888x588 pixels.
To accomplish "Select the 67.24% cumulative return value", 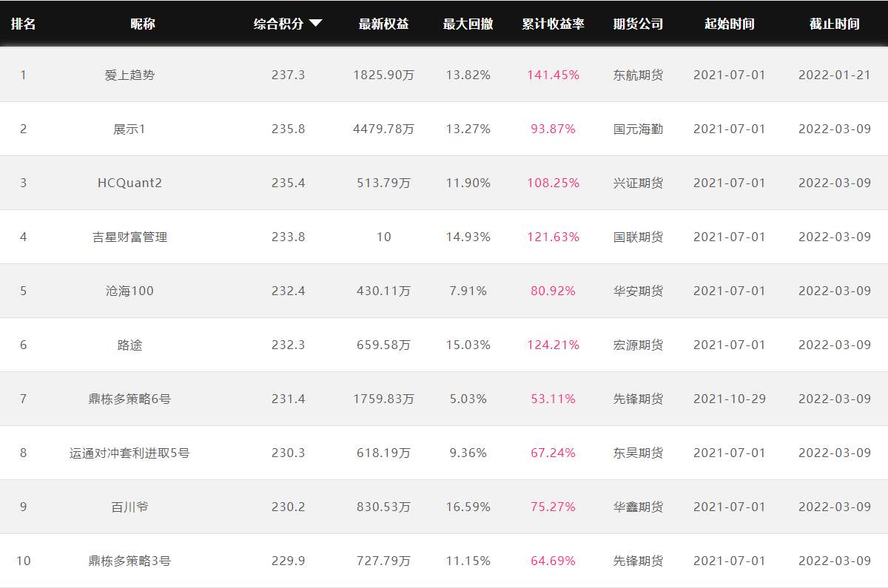I will [x=553, y=453].
